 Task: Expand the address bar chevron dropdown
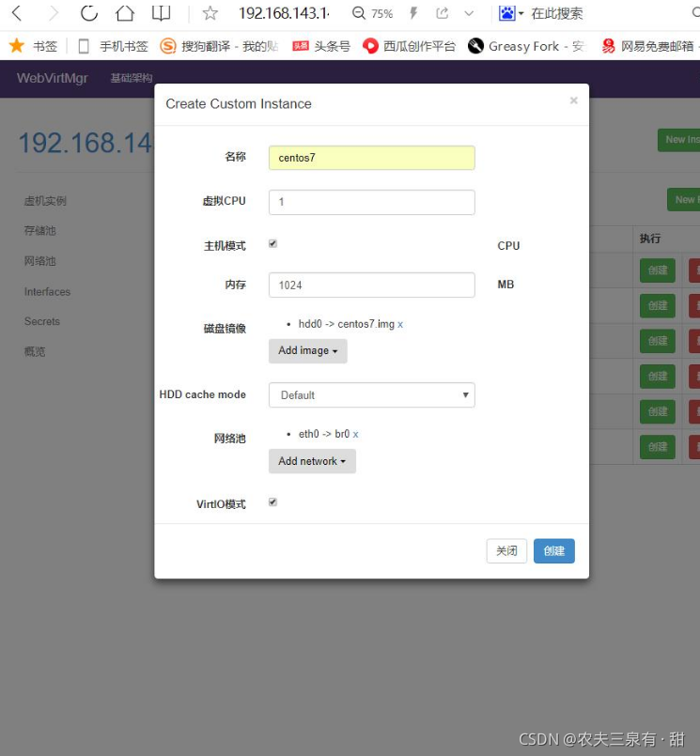(x=469, y=13)
